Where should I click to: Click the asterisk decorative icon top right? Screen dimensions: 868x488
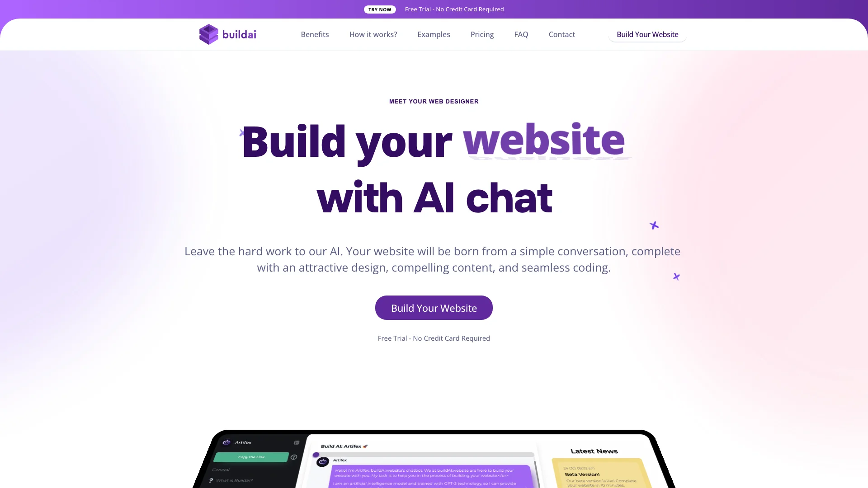[654, 225]
